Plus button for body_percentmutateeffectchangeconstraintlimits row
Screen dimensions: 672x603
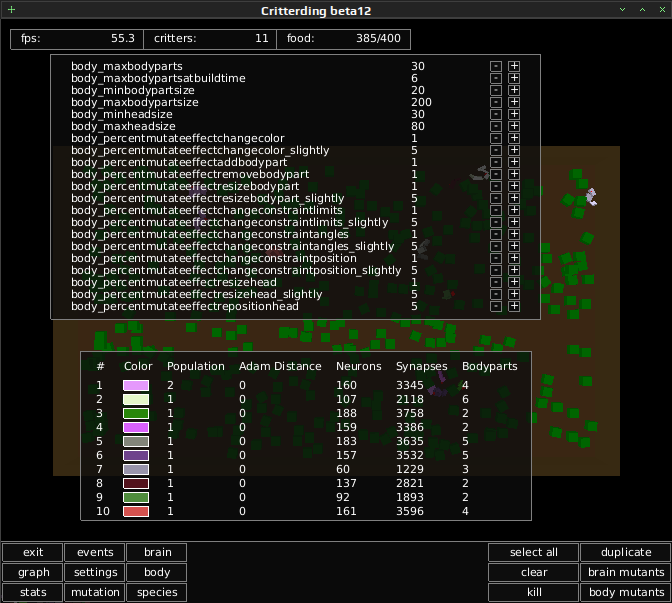pos(514,210)
